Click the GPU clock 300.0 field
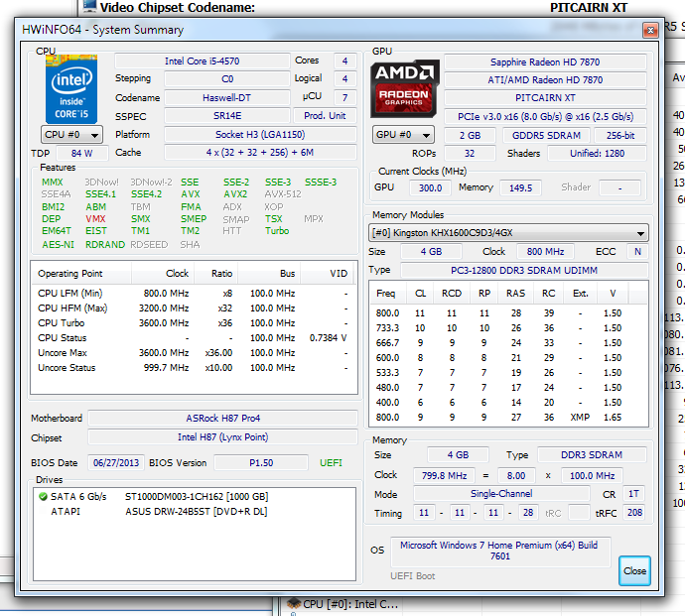 point(431,188)
